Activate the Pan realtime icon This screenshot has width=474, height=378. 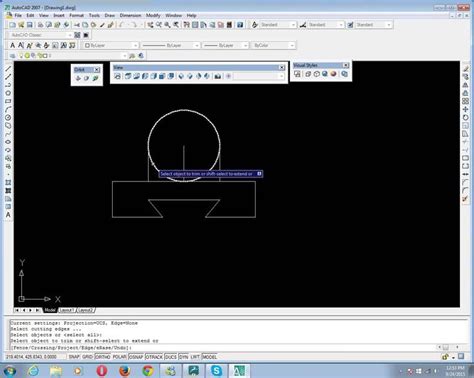150,25
